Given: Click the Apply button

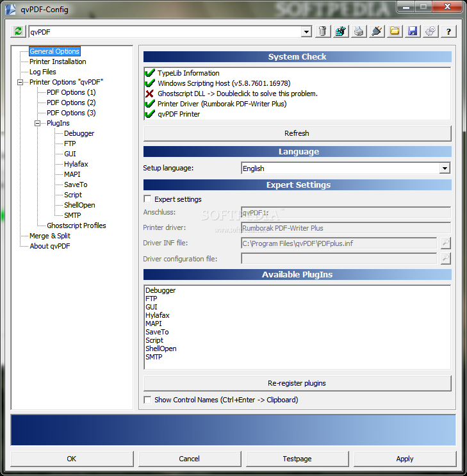Looking at the screenshot, I should click(405, 459).
